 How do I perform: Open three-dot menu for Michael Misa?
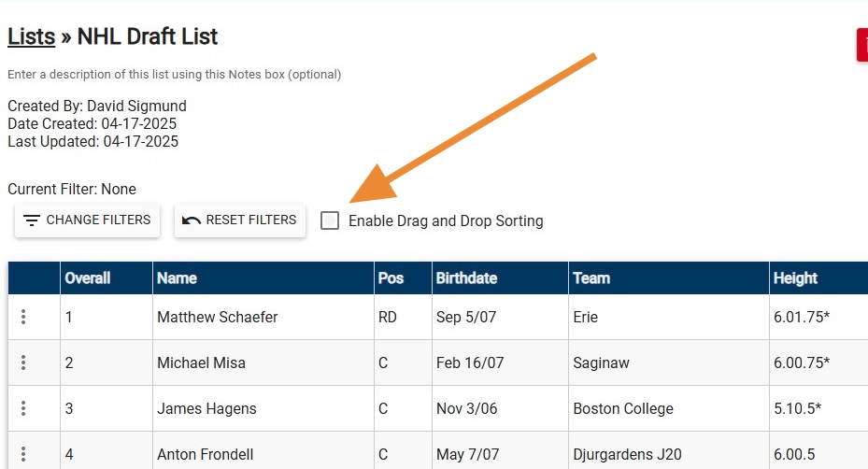23,362
